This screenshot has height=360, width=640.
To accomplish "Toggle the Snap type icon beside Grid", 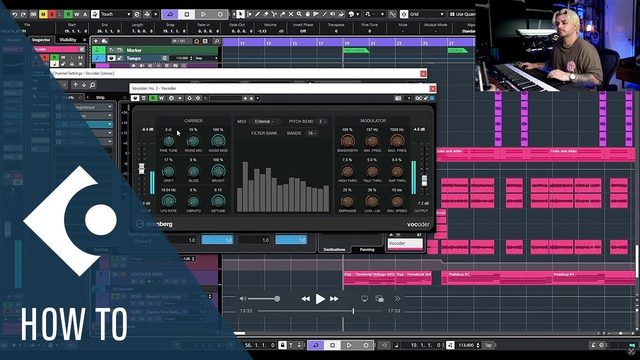I will (404, 14).
